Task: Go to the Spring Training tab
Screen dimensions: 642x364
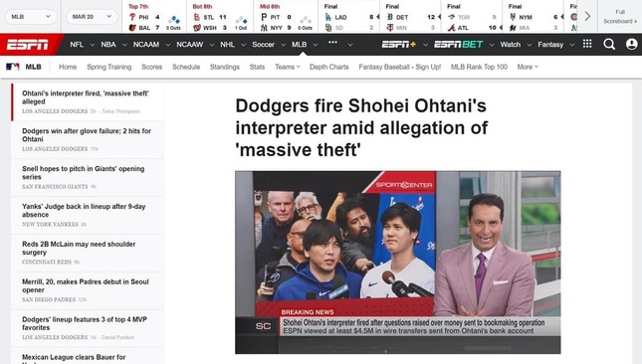Action: [x=108, y=67]
